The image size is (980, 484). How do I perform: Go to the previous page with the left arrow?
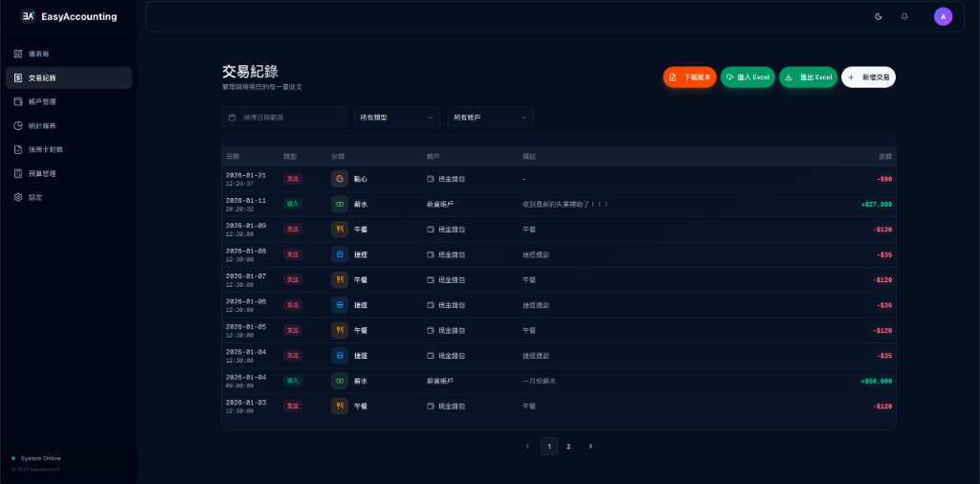[x=527, y=446]
